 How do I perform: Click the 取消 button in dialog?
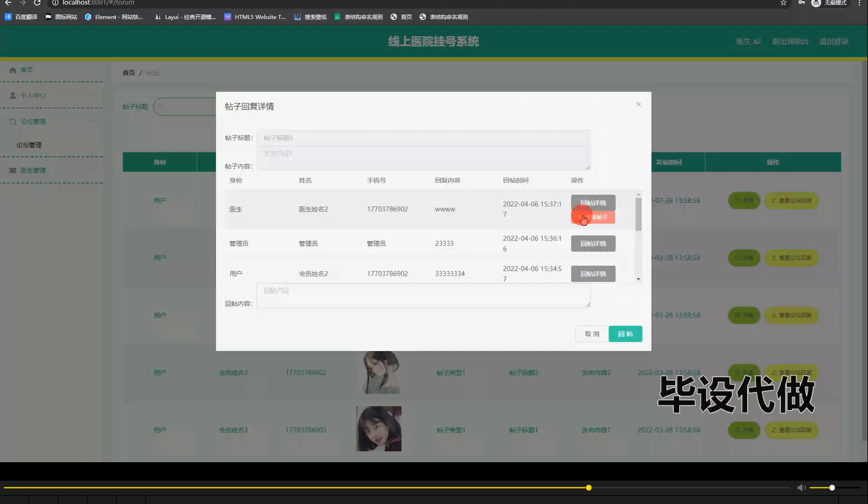(x=591, y=334)
